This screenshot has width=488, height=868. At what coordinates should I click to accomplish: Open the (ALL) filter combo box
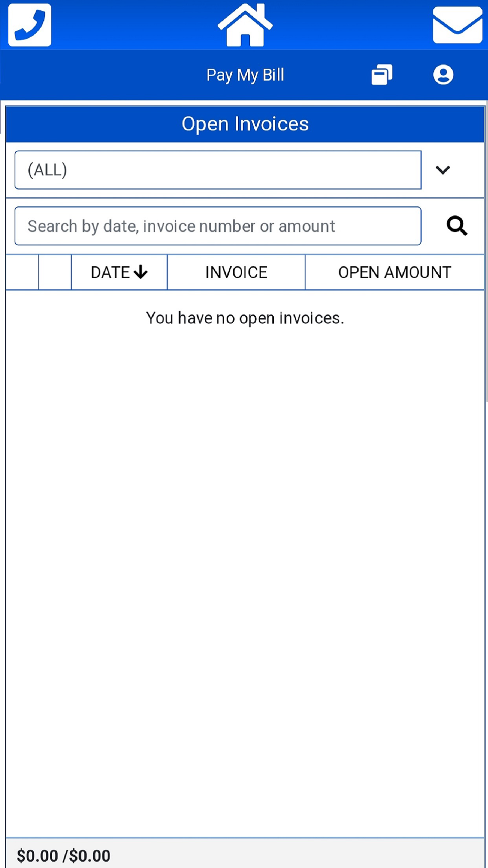218,170
